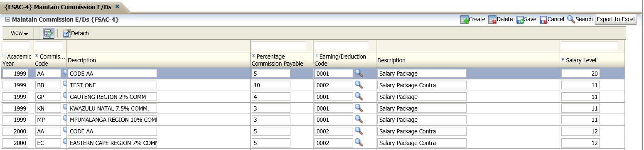Close the FSAC-4 tab

pos(117,7)
